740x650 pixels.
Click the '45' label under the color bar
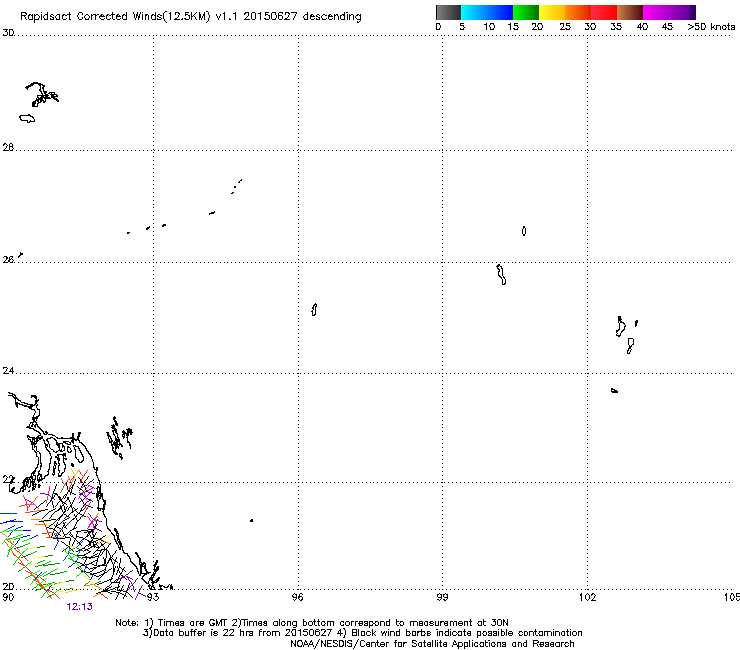[x=667, y=27]
